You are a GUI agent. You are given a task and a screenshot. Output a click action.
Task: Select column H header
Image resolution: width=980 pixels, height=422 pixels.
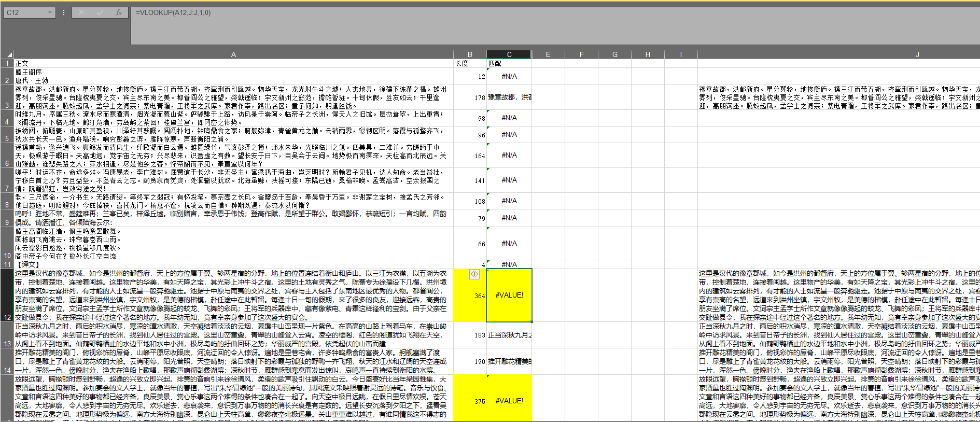(x=648, y=54)
